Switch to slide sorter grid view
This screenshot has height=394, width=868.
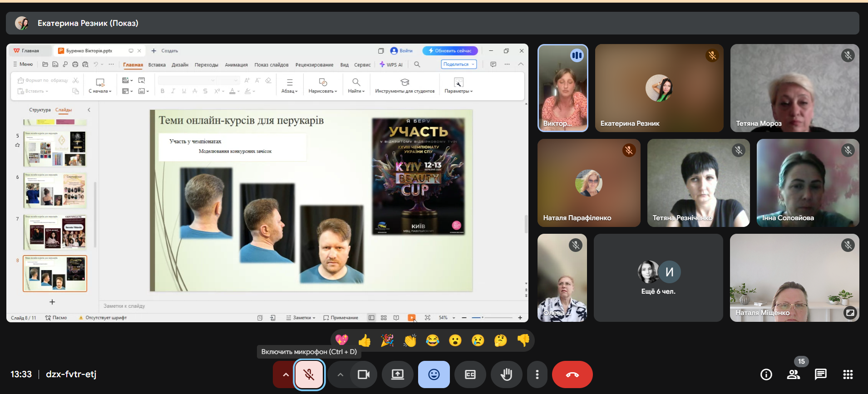(x=384, y=318)
